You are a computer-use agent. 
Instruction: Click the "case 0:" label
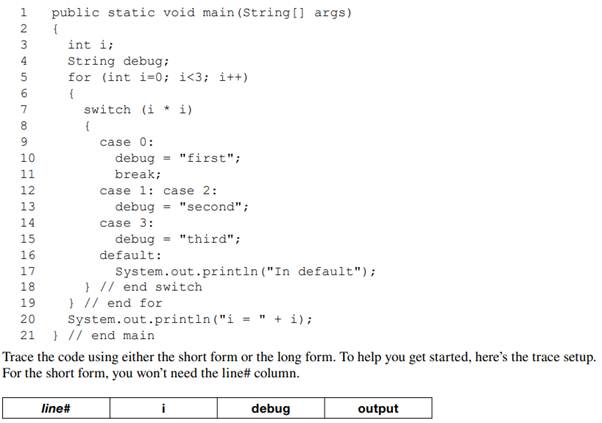click(127, 142)
